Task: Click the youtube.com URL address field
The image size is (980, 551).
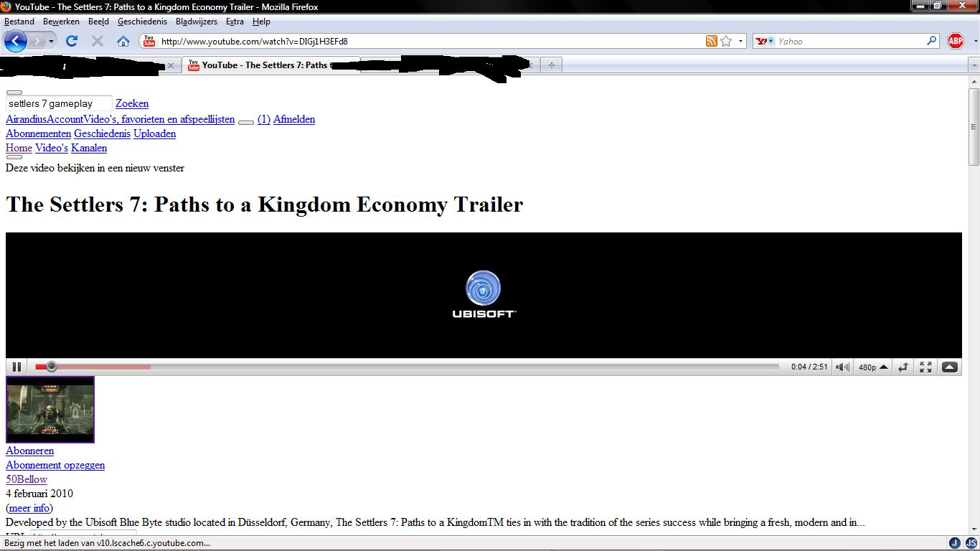Action: click(x=430, y=41)
